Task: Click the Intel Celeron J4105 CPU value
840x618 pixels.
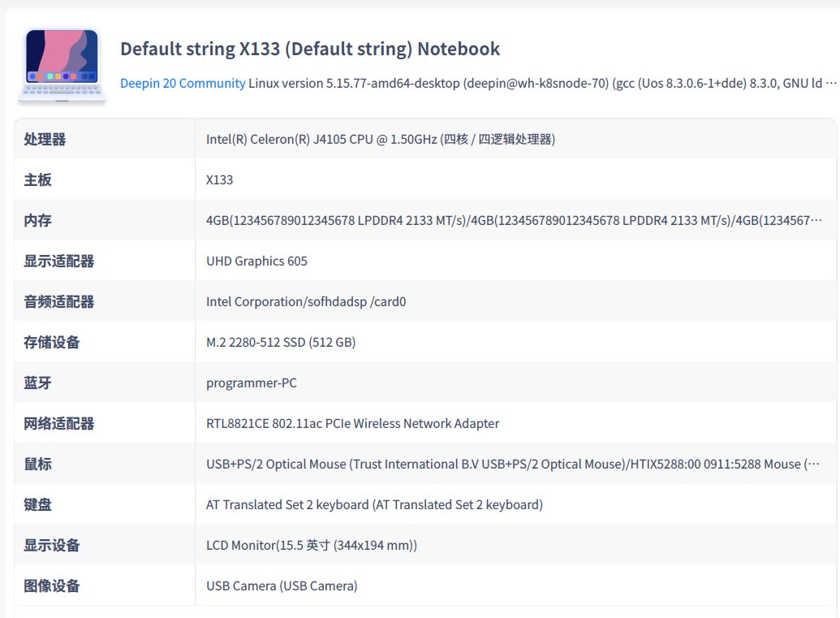Action: pos(380,140)
